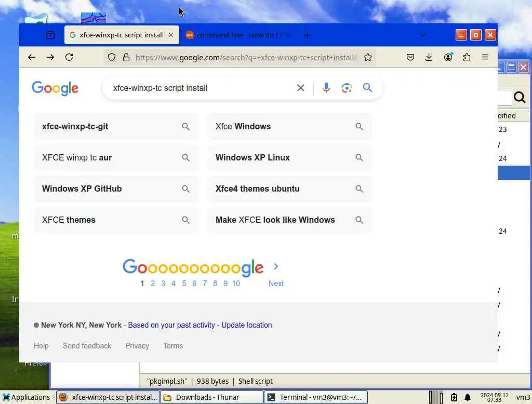Viewport: 532px width, 404px height.
Task: Switch to the 'command line - How do I' tab
Action: click(237, 35)
